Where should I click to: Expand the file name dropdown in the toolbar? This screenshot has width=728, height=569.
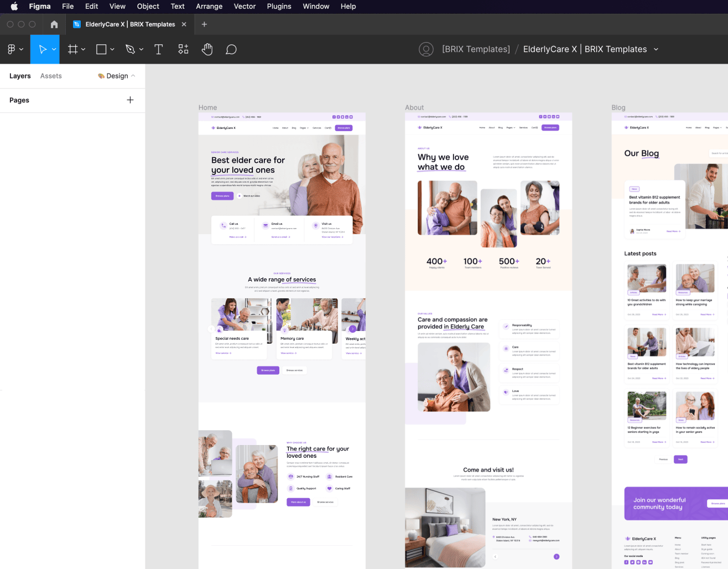656,49
